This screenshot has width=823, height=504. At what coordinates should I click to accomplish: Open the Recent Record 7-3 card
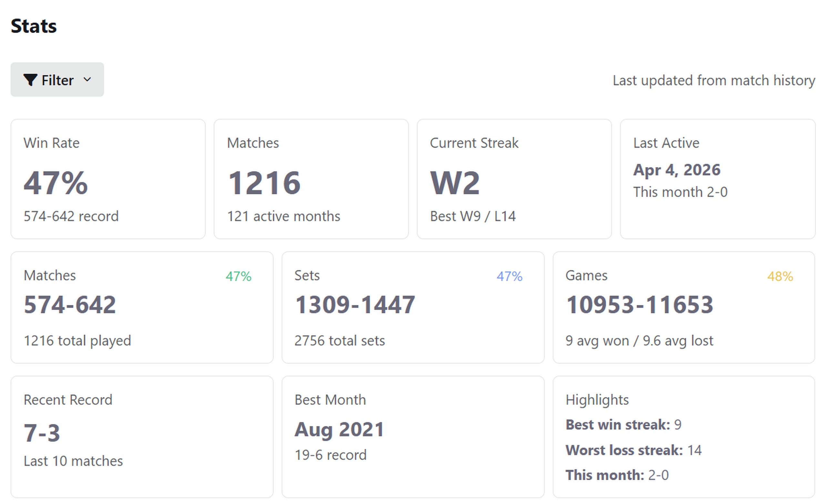click(x=142, y=437)
